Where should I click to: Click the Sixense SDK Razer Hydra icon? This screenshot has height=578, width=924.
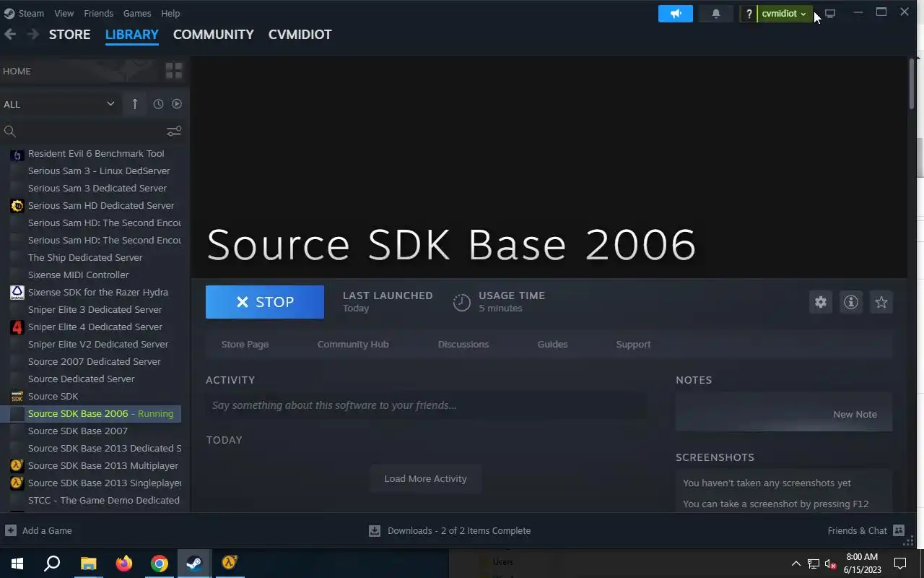(17, 292)
